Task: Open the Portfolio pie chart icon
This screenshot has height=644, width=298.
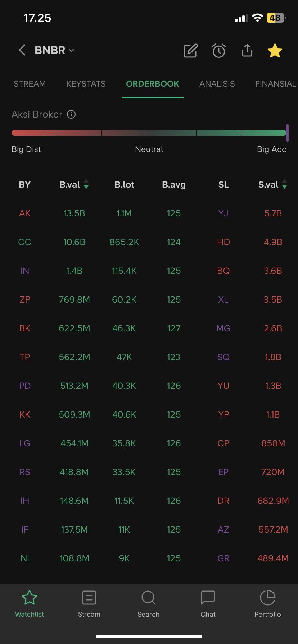Action: point(267,598)
